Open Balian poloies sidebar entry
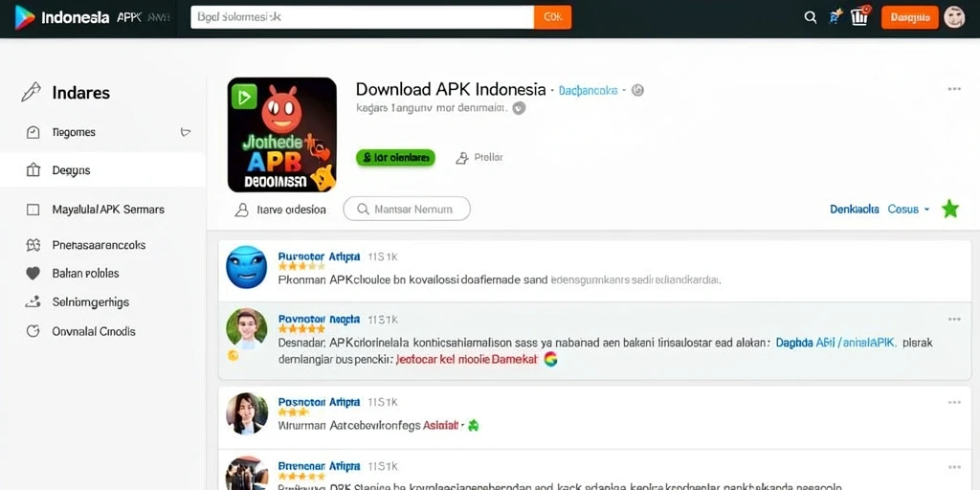The height and width of the screenshot is (490, 980). [85, 273]
